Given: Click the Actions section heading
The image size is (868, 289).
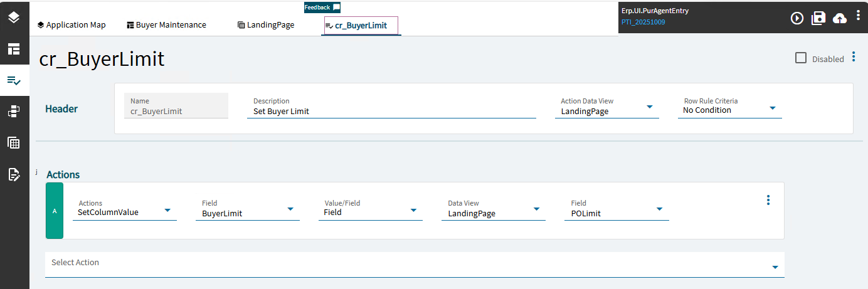Looking at the screenshot, I should pyautogui.click(x=63, y=174).
